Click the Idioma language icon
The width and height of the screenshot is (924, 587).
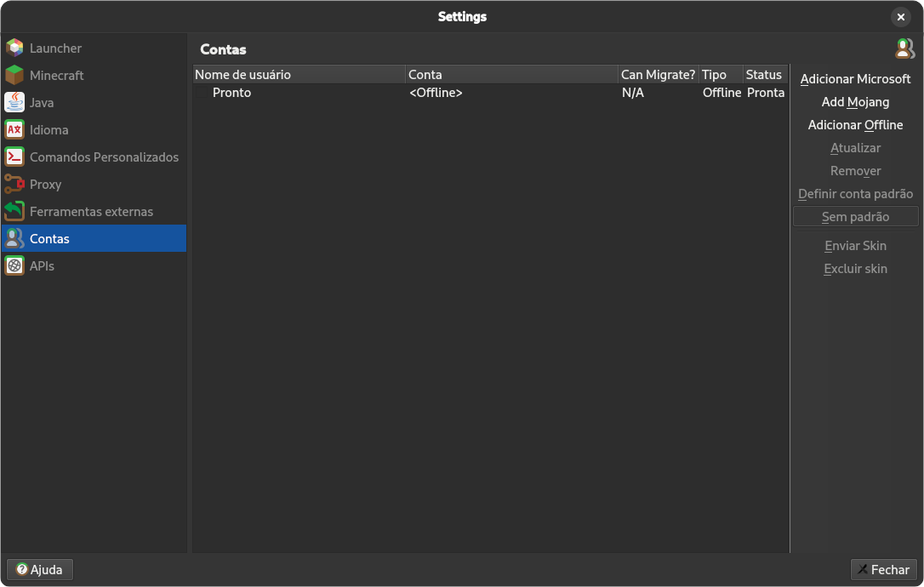[x=14, y=129]
